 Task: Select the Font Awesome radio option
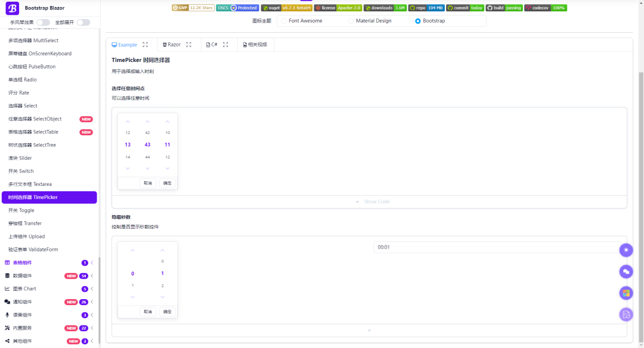[284, 21]
